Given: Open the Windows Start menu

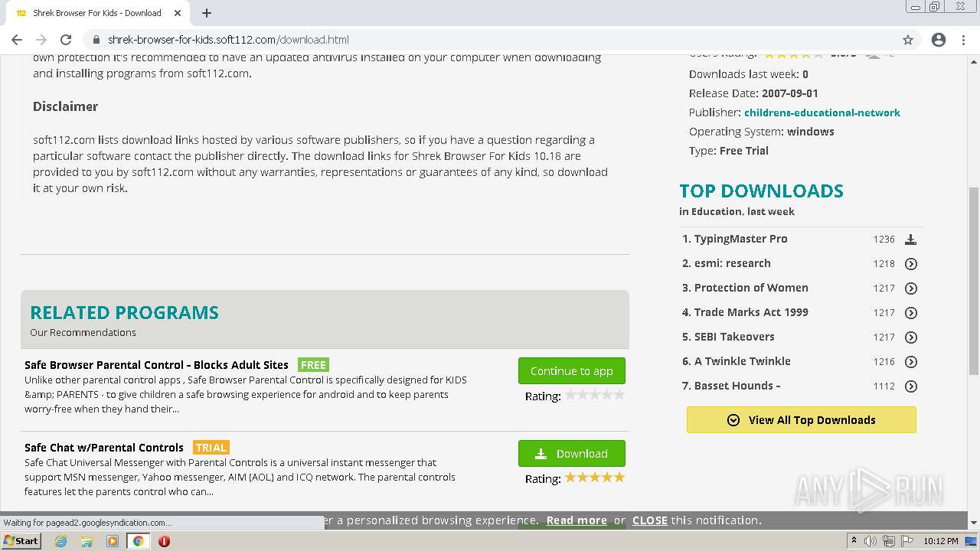Looking at the screenshot, I should 21,541.
